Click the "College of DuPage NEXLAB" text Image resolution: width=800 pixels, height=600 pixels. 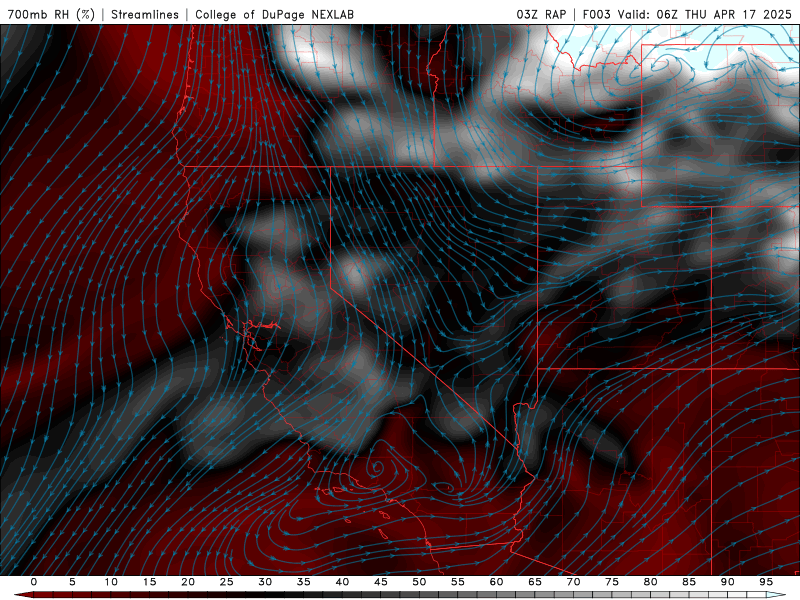click(274, 14)
